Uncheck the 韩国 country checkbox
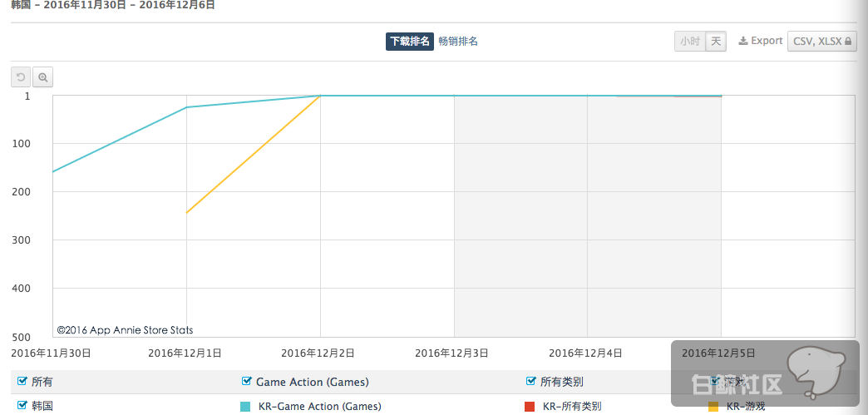This screenshot has width=868, height=415. pos(22,405)
